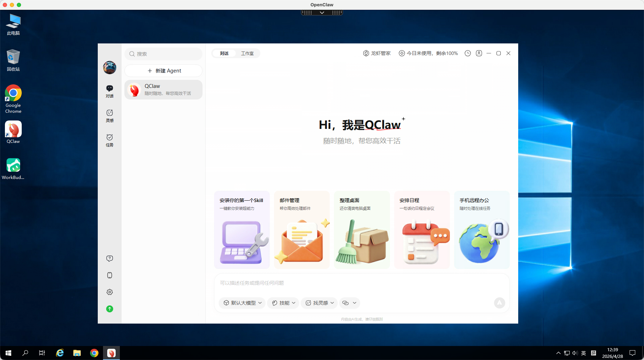Open the network tray icon
The image size is (644, 360).
[x=567, y=353]
